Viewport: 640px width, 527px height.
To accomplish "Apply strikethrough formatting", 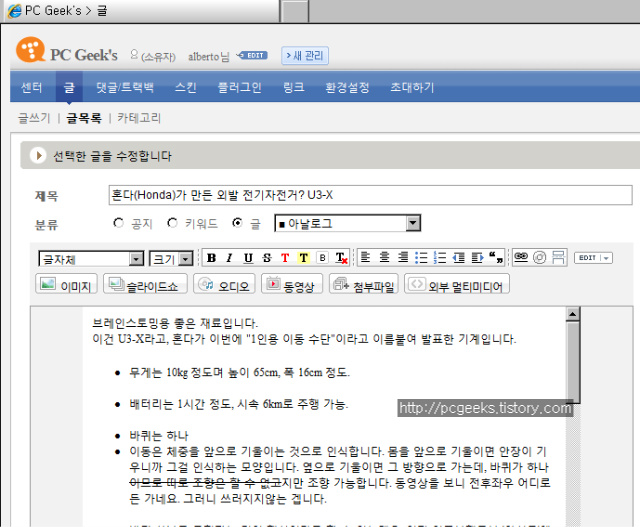I will pyautogui.click(x=267, y=258).
